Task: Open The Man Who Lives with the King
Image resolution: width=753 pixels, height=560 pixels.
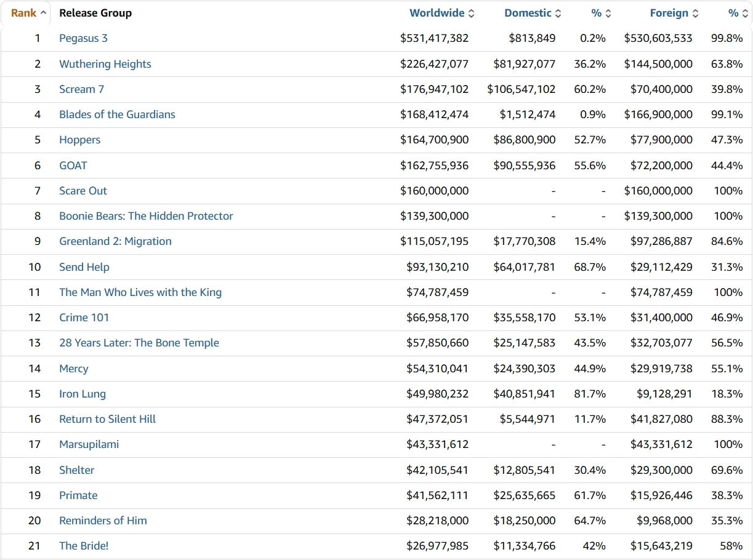Action: 140,292
